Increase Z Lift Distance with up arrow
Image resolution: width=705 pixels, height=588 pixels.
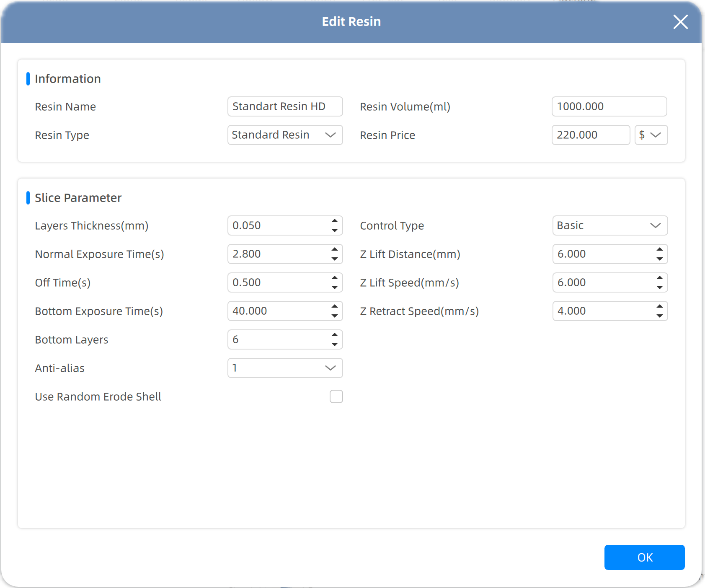[x=659, y=249]
